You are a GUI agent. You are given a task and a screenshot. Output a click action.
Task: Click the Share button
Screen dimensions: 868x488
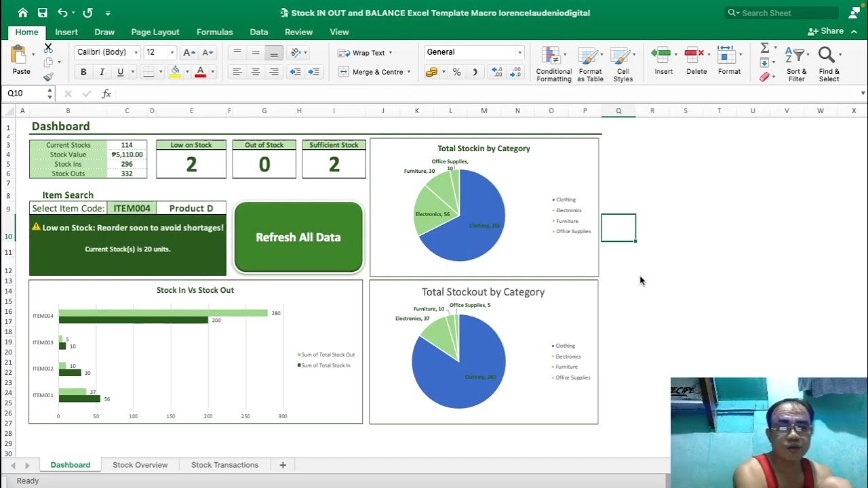pyautogui.click(x=825, y=31)
